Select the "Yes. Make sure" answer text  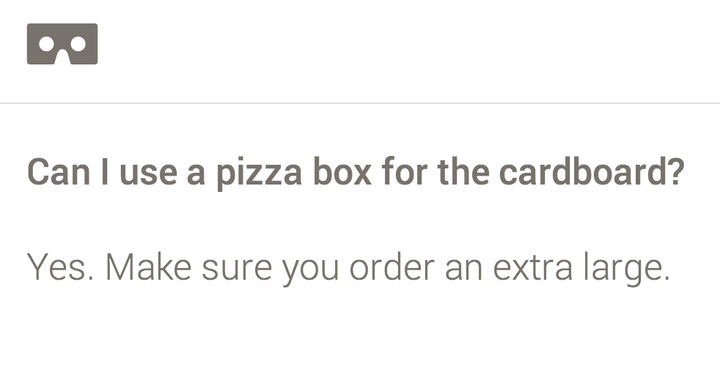(x=349, y=269)
